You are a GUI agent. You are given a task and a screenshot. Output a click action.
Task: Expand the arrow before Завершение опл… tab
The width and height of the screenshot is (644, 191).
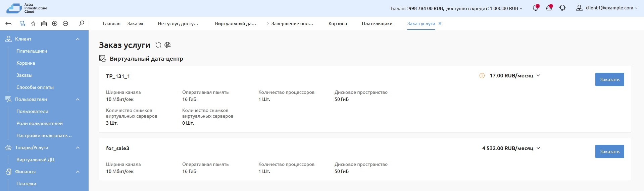pyautogui.click(x=268, y=23)
